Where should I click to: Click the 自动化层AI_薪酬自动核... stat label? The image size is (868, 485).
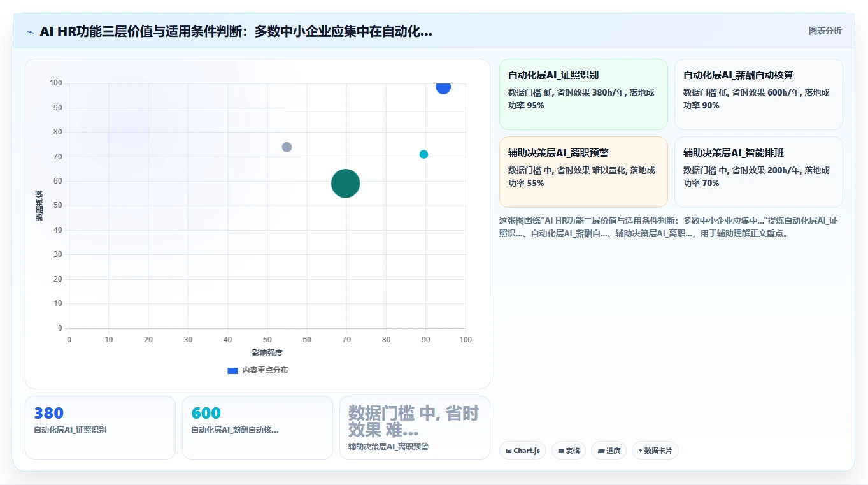point(234,430)
